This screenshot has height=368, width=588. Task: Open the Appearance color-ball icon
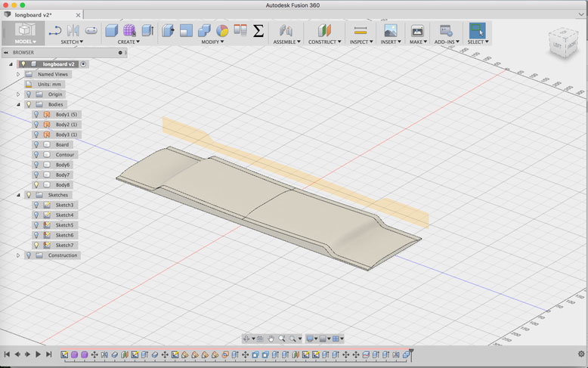pos(222,30)
